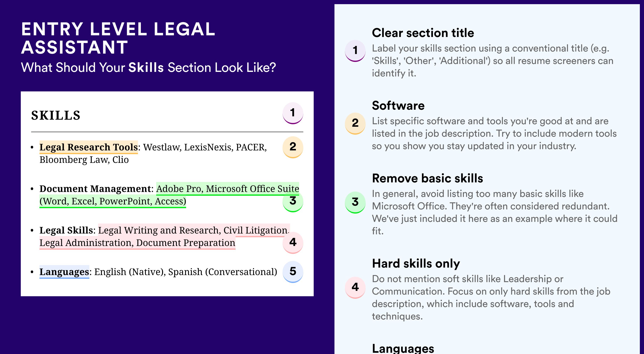This screenshot has width=644, height=354.
Task: Click the Remove basic skills heading
Action: coord(427,178)
